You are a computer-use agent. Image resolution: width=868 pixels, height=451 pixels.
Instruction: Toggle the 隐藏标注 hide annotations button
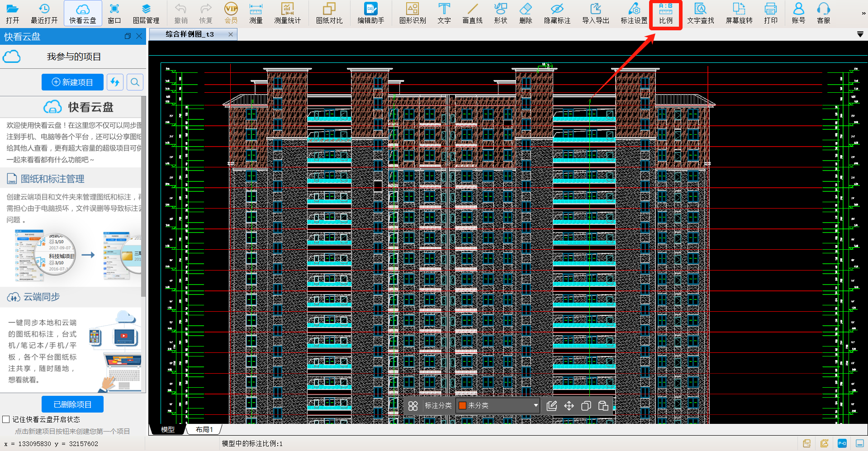(x=557, y=13)
